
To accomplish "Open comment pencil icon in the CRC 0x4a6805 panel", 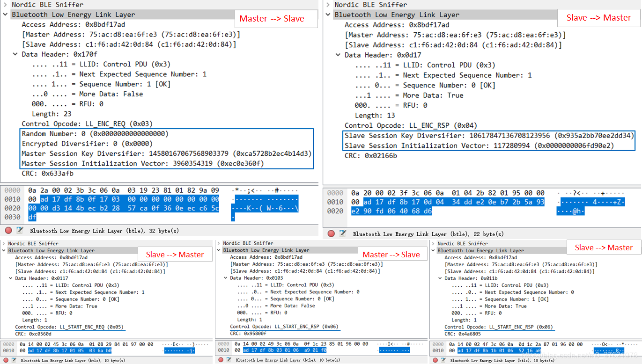I will [x=443, y=360].
